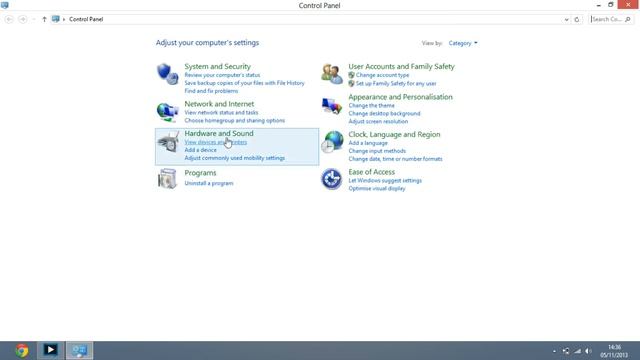
Task: Click Uninstall a program
Action: pos(209,183)
